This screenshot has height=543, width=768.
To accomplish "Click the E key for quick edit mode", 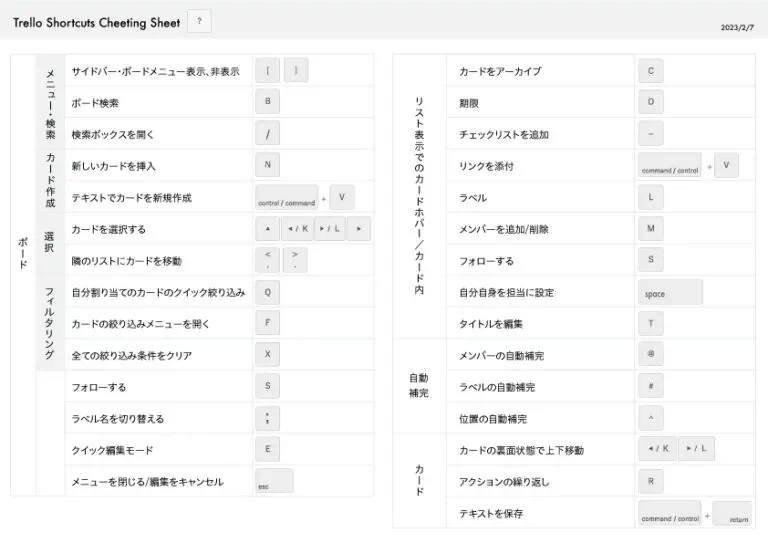I will (267, 450).
